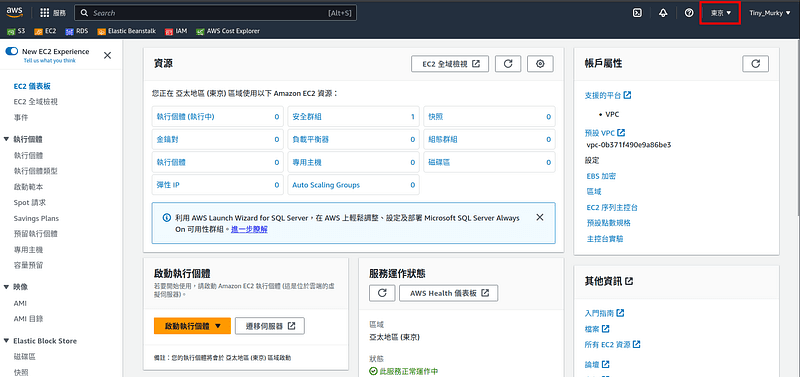Screen dimensions: 800x377
Task: Open the AWS Cost Explorer bookmark
Action: (228, 31)
